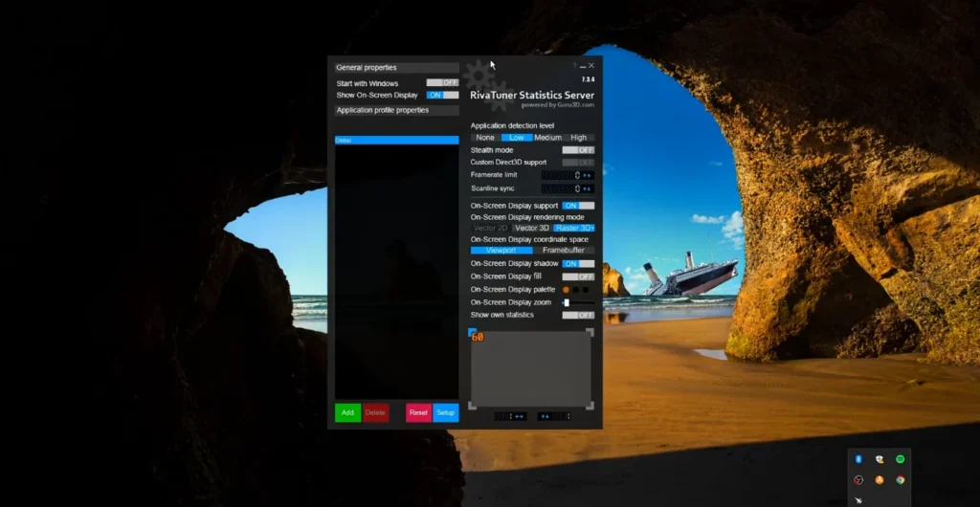Click the powered by Guru3D.com text
Image resolution: width=980 pixels, height=507 pixels.
(x=558, y=105)
